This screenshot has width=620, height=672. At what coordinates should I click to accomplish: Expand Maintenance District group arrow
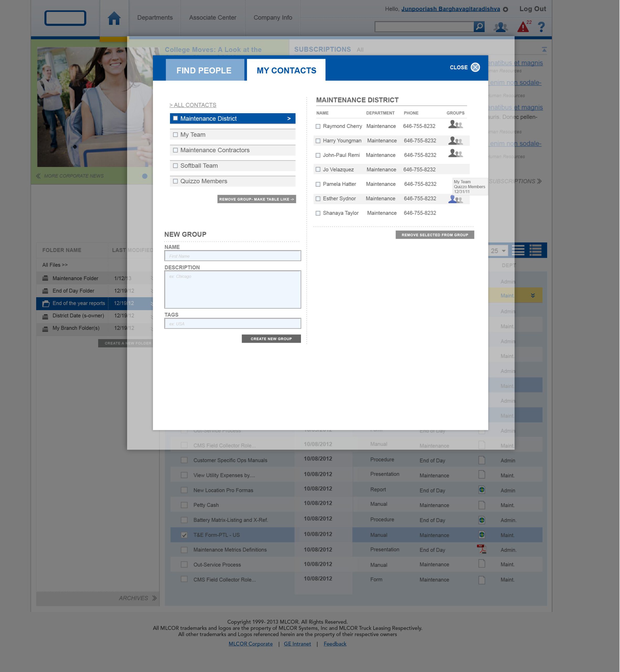click(289, 118)
